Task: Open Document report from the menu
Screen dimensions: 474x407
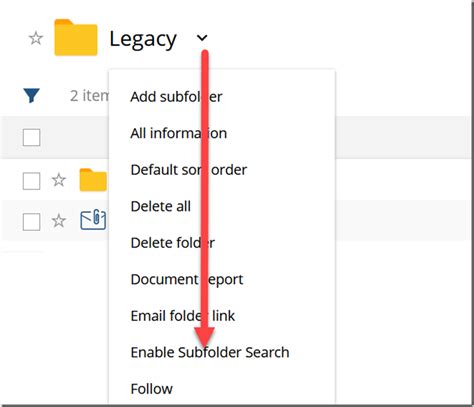Action: (x=187, y=279)
